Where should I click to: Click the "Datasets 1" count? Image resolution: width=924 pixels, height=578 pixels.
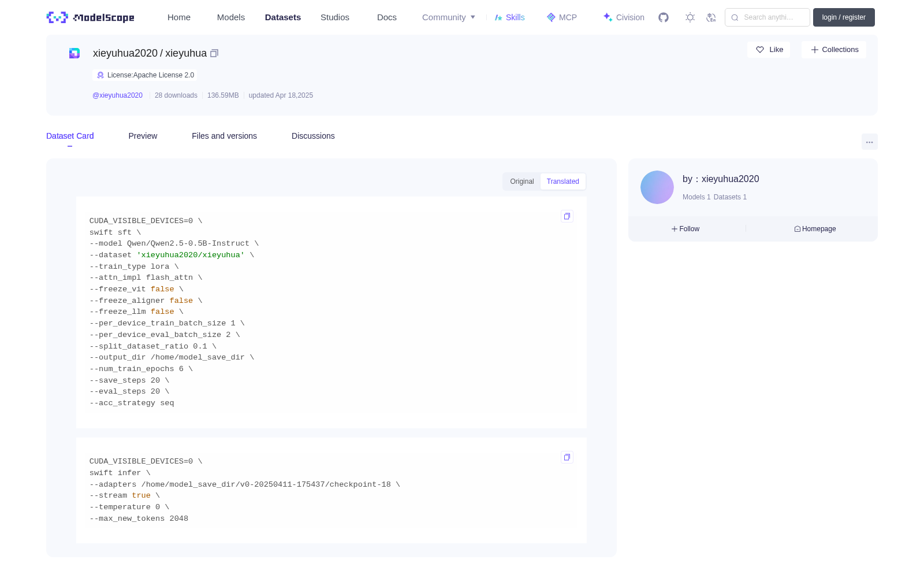730,197
